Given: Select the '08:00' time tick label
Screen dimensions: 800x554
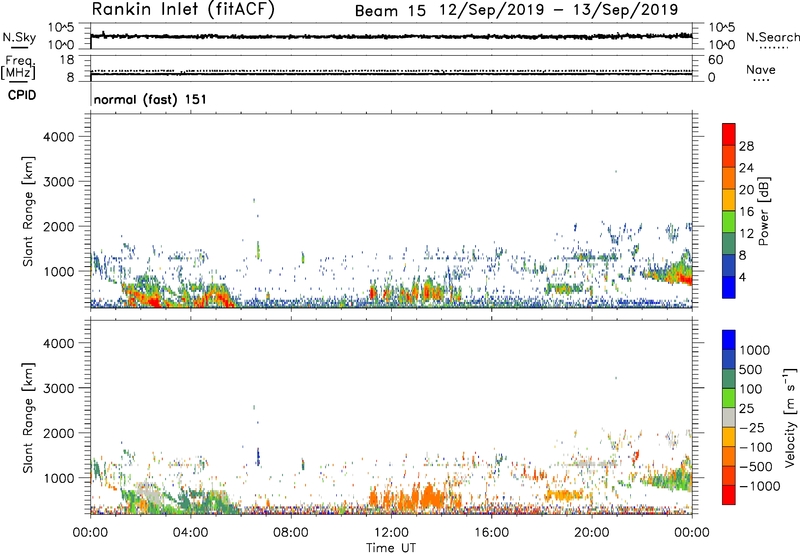Looking at the screenshot, I should (x=291, y=533).
